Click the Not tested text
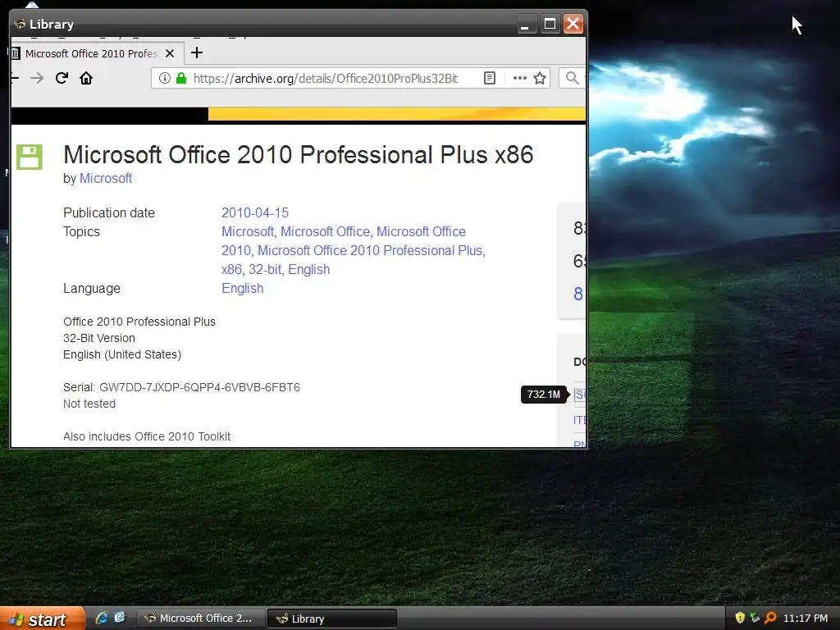Viewport: 840px width, 630px height. click(x=89, y=404)
